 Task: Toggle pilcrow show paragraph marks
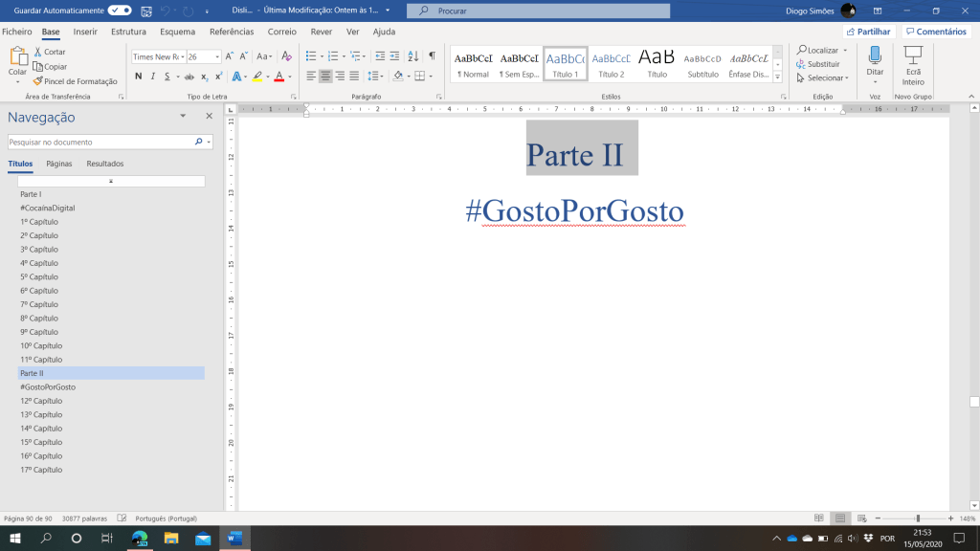432,56
